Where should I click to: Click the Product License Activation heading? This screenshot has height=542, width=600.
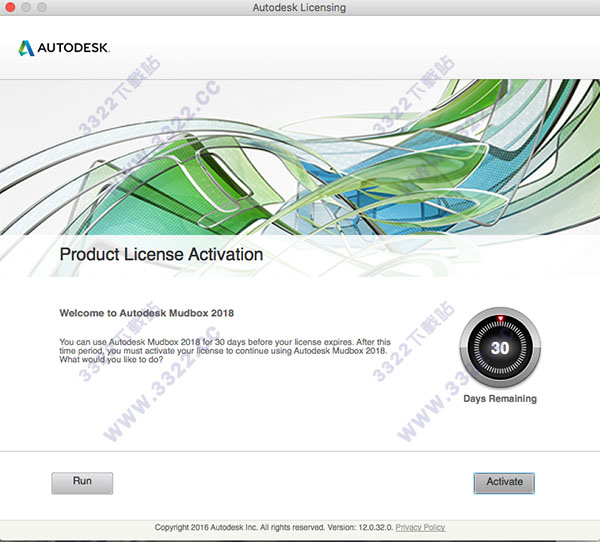coord(161,255)
